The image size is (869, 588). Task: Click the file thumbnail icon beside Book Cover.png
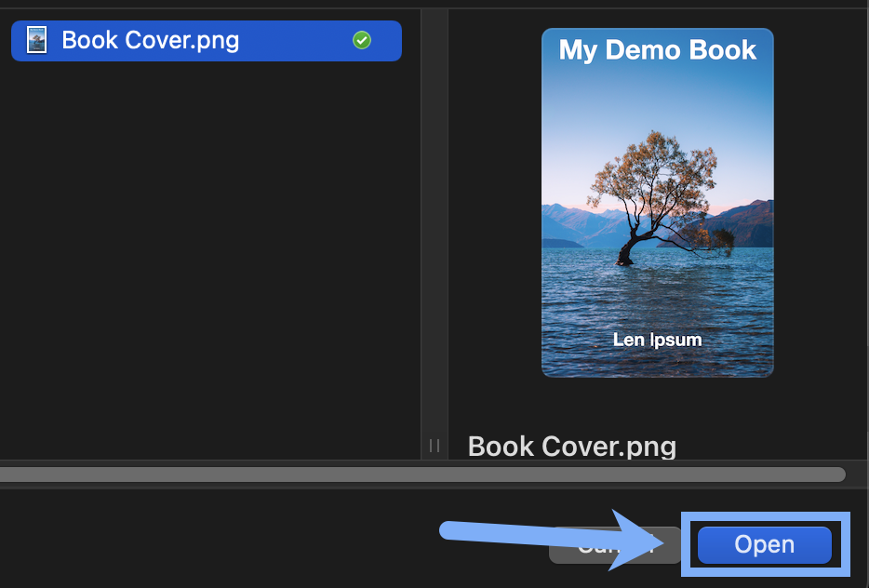36,41
